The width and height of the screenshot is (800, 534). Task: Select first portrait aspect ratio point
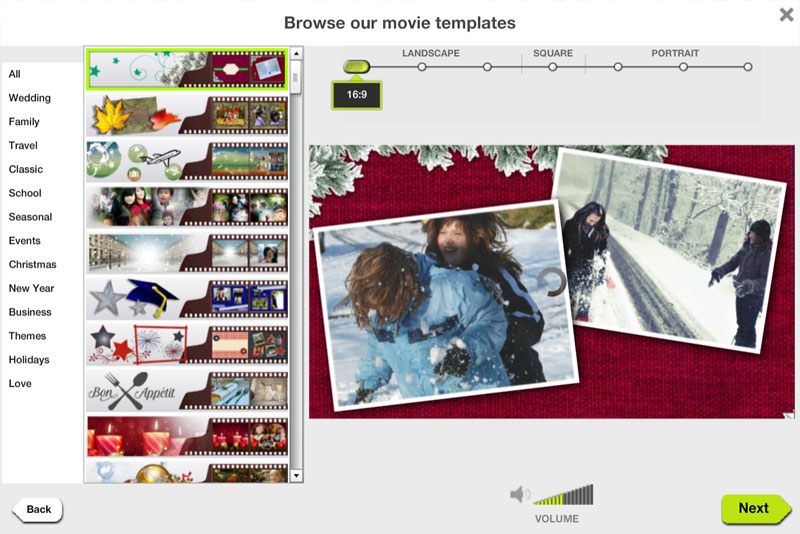point(618,67)
